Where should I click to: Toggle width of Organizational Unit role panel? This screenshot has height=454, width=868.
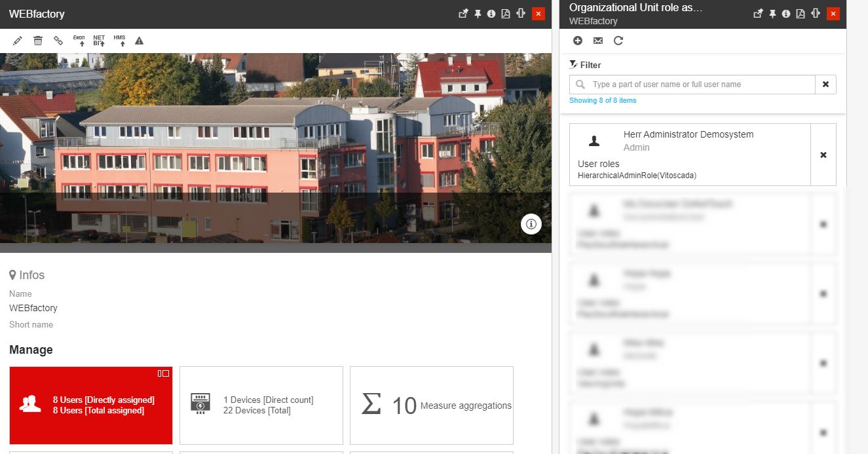[x=816, y=14]
